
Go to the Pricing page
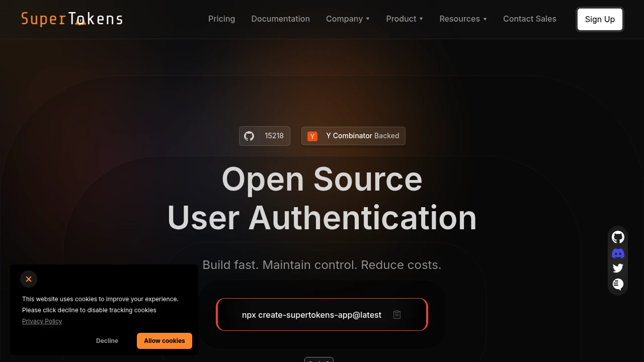click(x=221, y=19)
